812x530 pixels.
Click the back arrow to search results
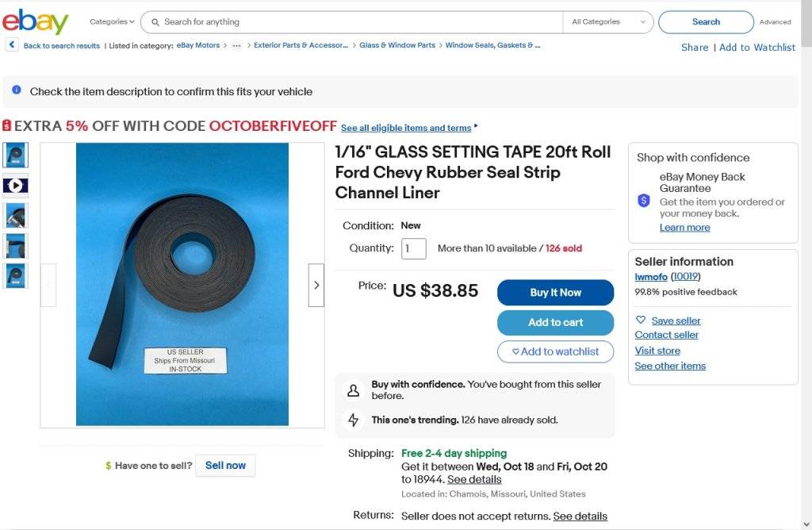12,45
